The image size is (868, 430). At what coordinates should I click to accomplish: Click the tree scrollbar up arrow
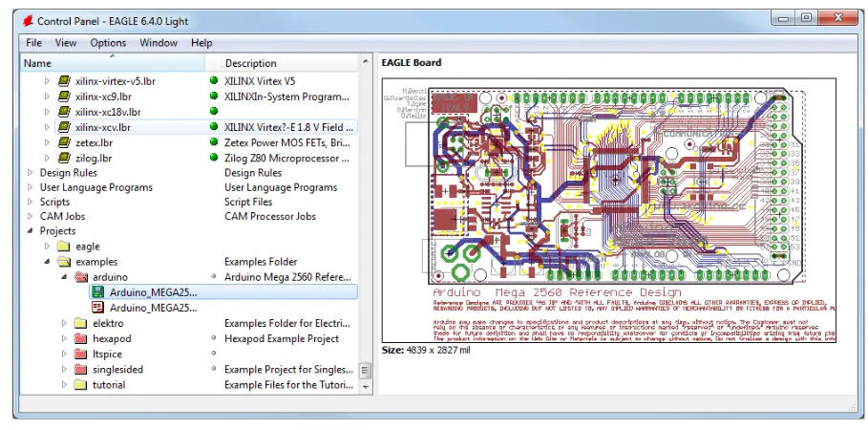tap(365, 60)
